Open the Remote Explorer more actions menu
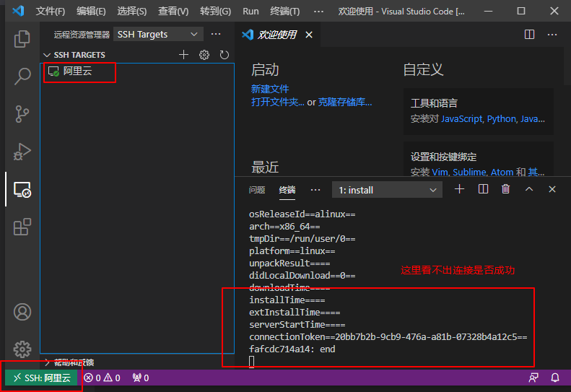Image resolution: width=571 pixels, height=392 pixels. tap(216, 34)
